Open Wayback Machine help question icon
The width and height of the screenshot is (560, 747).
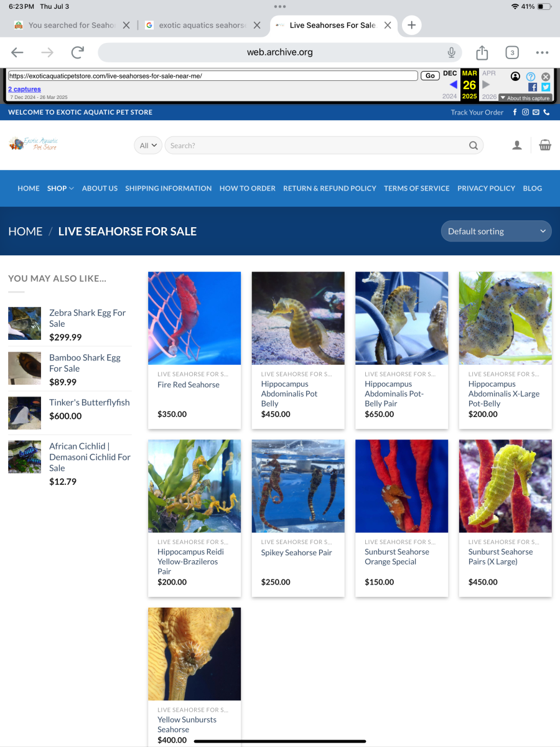(x=531, y=76)
